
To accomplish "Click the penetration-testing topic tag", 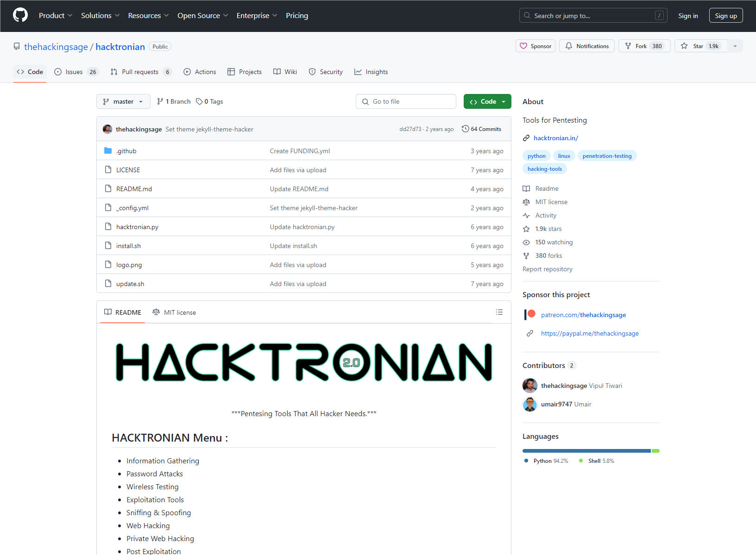I will tap(607, 156).
